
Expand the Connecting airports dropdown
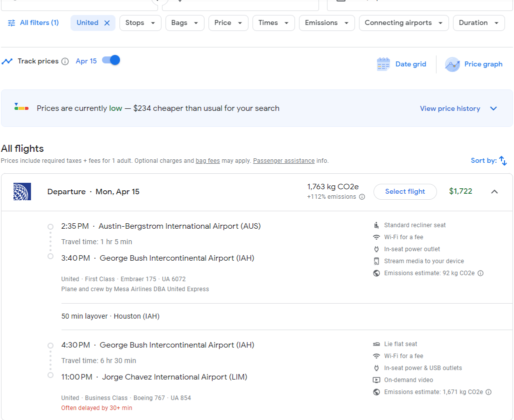click(x=403, y=23)
